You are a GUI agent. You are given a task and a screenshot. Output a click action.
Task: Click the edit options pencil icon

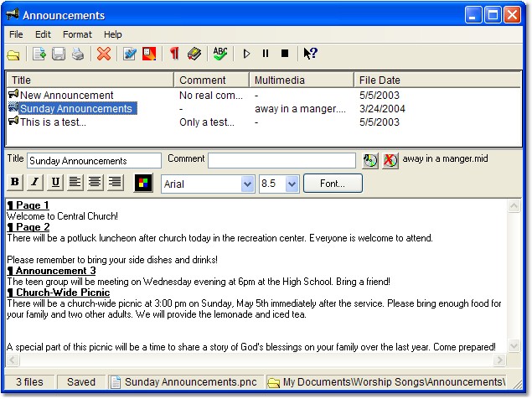[x=130, y=54]
